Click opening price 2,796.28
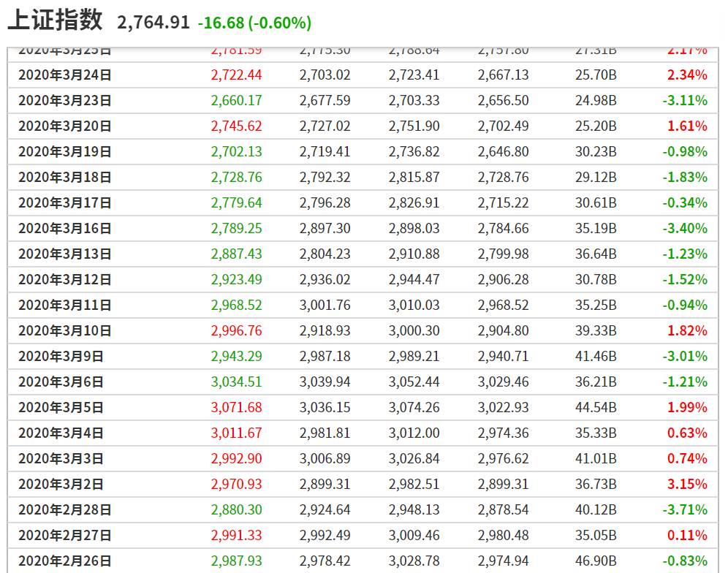 pyautogui.click(x=325, y=202)
